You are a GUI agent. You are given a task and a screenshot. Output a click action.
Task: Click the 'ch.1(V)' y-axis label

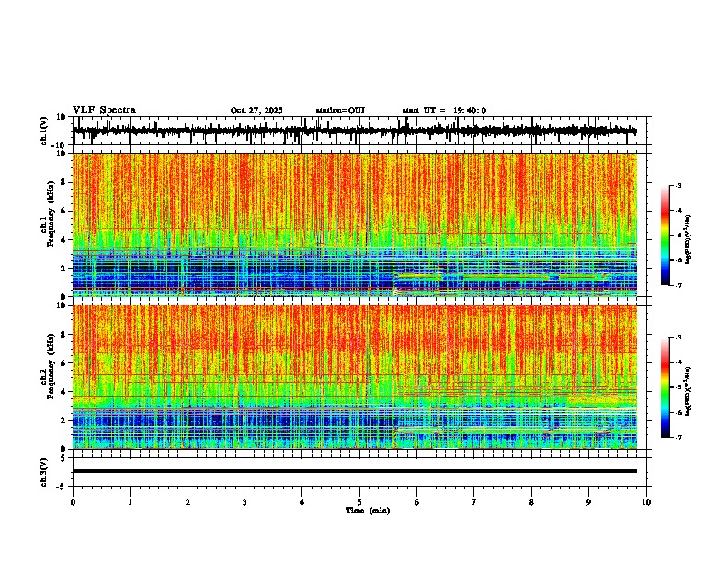[x=44, y=131]
